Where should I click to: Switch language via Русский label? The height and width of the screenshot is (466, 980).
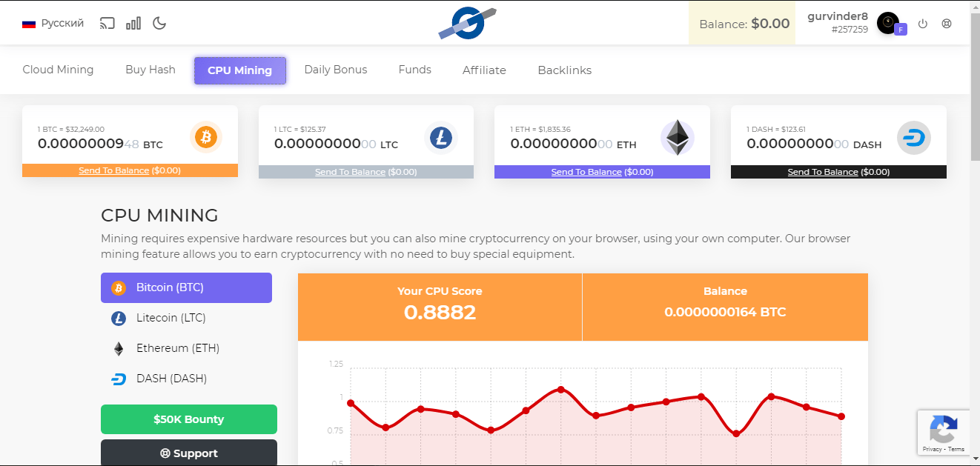[x=62, y=23]
